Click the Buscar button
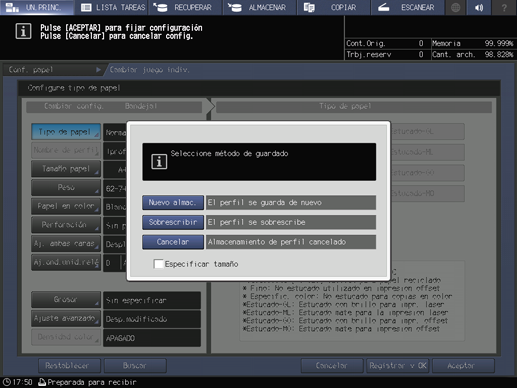517x388 pixels. click(x=135, y=366)
